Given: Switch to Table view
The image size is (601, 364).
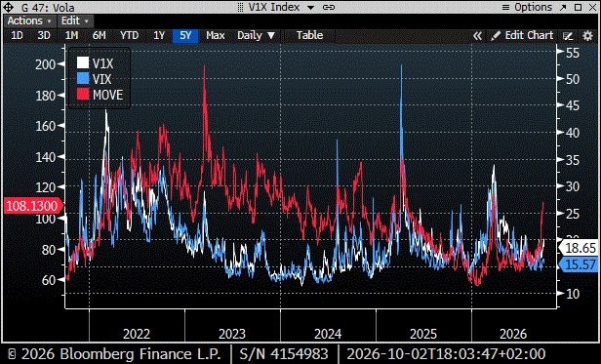Looking at the screenshot, I should (x=309, y=36).
